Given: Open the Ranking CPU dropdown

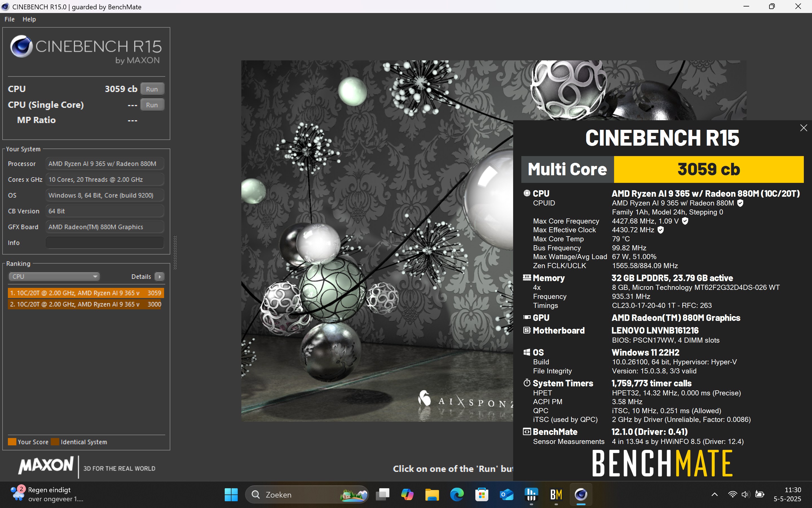Looking at the screenshot, I should tap(54, 277).
